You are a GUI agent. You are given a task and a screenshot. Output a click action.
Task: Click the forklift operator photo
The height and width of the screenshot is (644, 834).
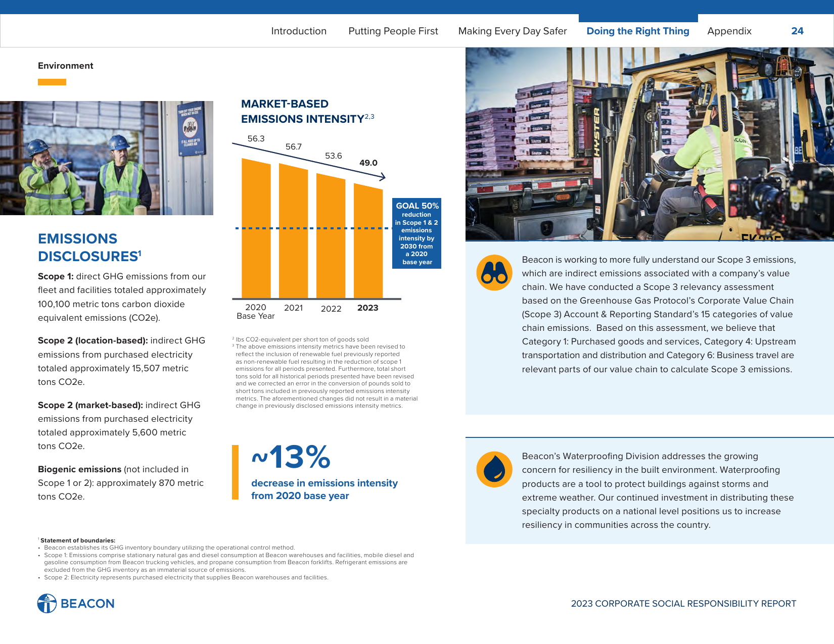[x=650, y=144]
